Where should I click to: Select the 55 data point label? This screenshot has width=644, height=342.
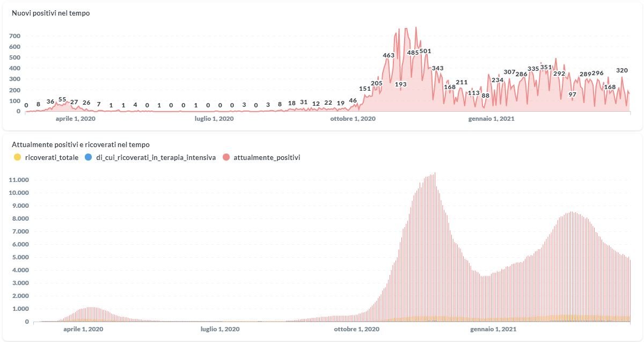tap(62, 99)
